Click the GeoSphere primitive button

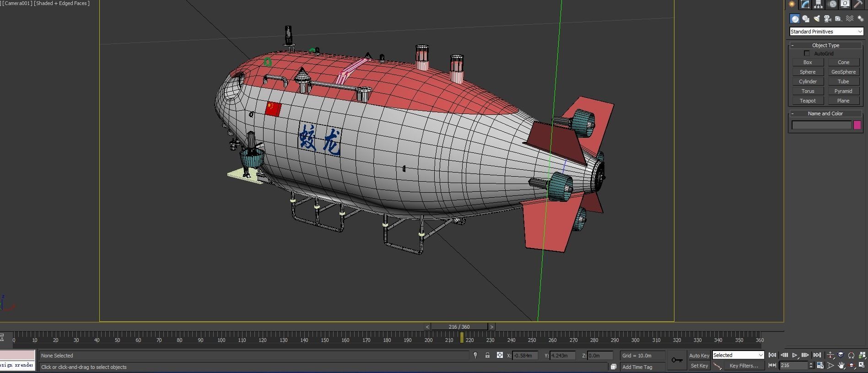tap(843, 72)
